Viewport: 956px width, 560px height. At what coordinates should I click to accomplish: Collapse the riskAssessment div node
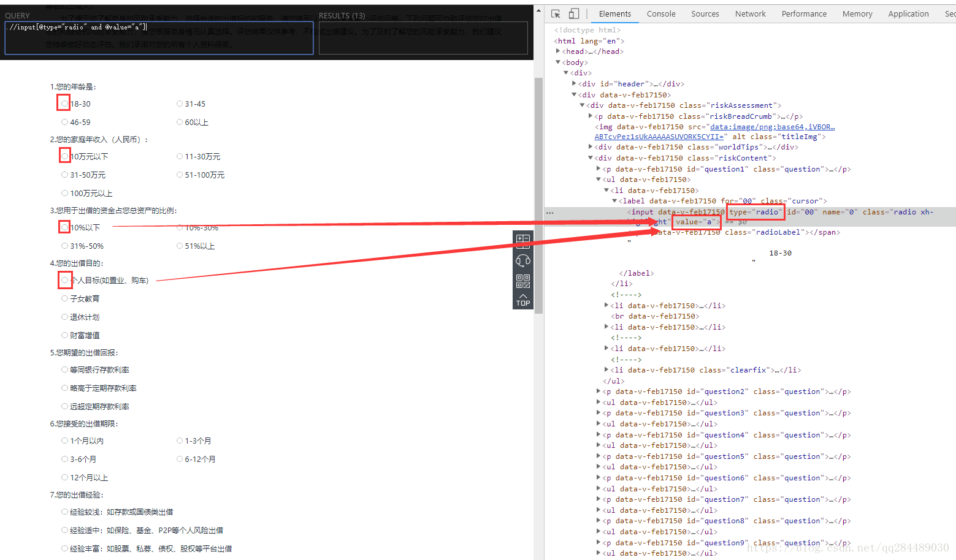tap(582, 105)
